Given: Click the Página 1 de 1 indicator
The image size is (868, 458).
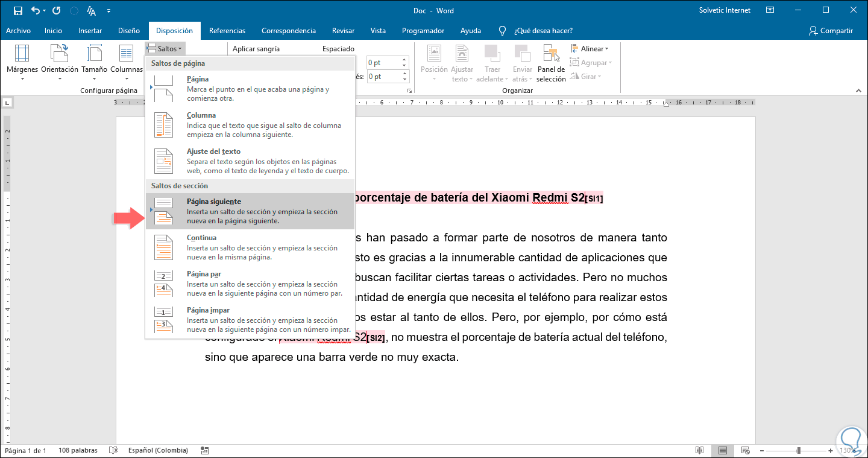Looking at the screenshot, I should [25, 451].
